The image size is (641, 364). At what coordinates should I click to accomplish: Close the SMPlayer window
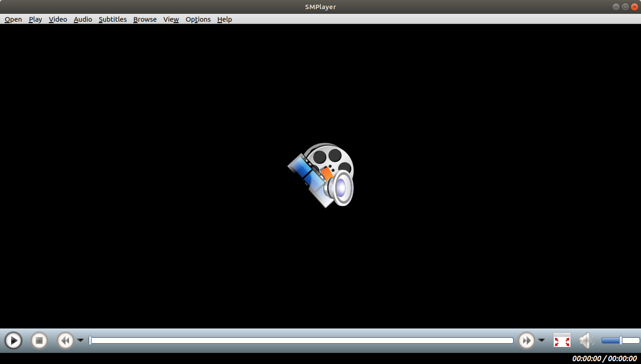point(635,6)
